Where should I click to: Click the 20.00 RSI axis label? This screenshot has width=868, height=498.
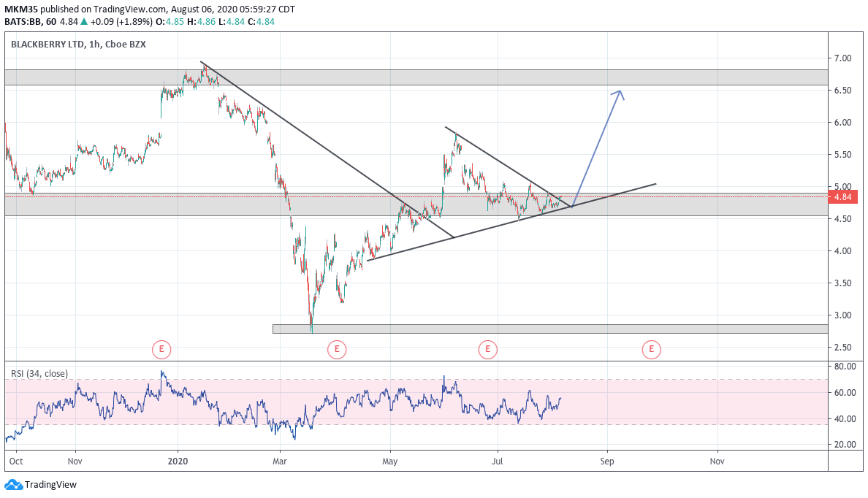[845, 444]
